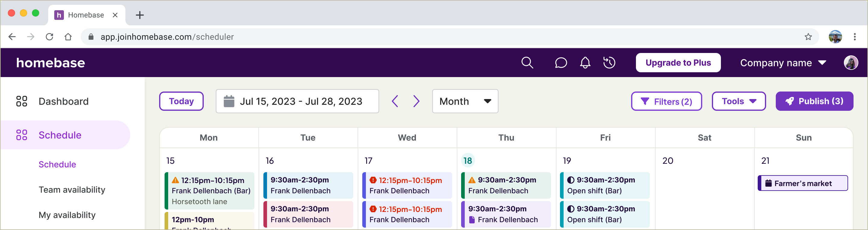Open the Tools dropdown menu

point(738,101)
